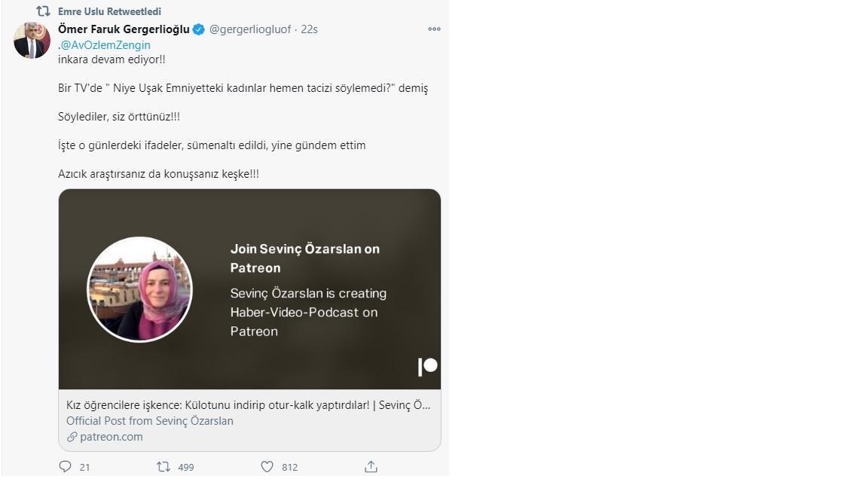Share the tweet
The image size is (868, 488).
point(370,467)
